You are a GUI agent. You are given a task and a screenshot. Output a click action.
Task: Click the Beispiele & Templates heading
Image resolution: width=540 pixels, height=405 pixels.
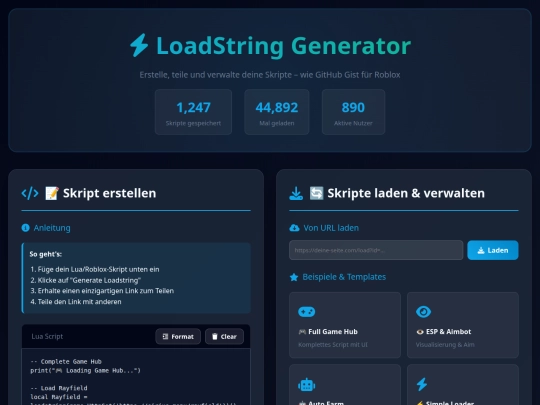pos(344,277)
